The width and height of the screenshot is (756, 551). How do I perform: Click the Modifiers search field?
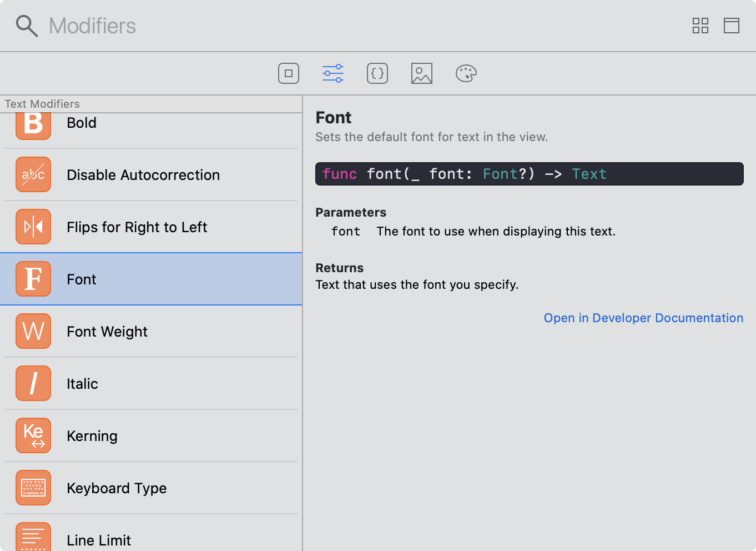point(333,26)
